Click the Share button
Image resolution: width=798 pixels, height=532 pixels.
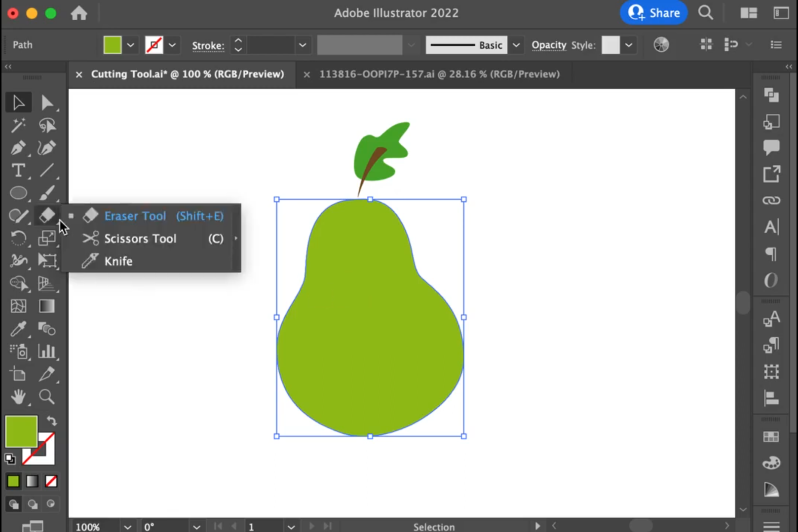654,13
